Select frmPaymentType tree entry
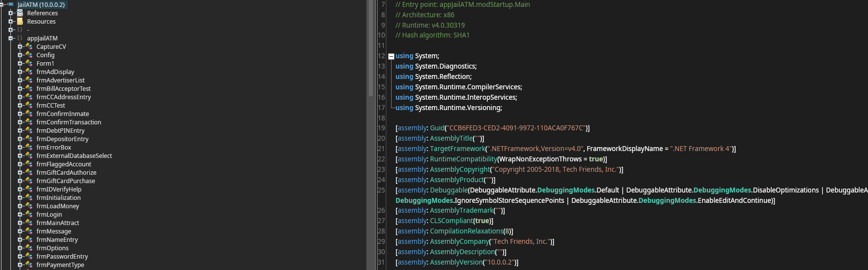Screen dimensions: 868x270 point(60,265)
